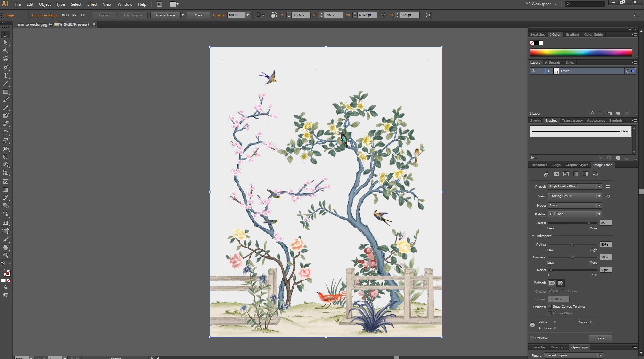Click the Layer 1 target circle
This screenshot has height=359, width=644.
(627, 71)
